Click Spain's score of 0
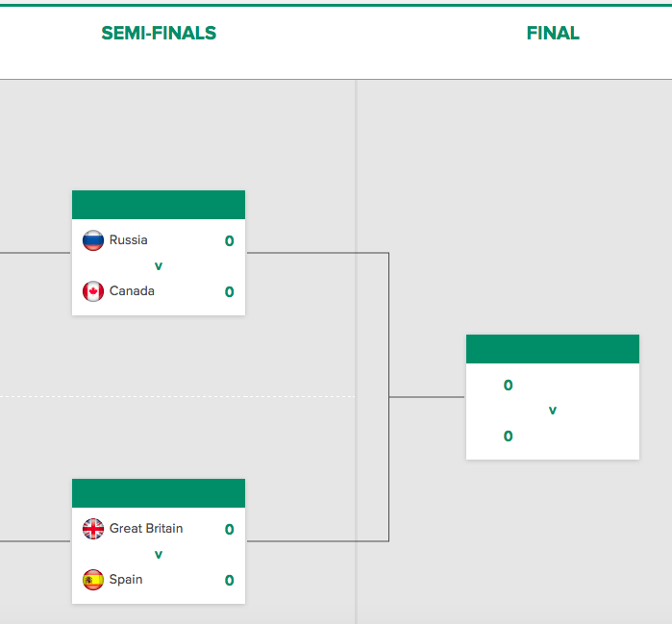The image size is (672, 624). (x=229, y=581)
